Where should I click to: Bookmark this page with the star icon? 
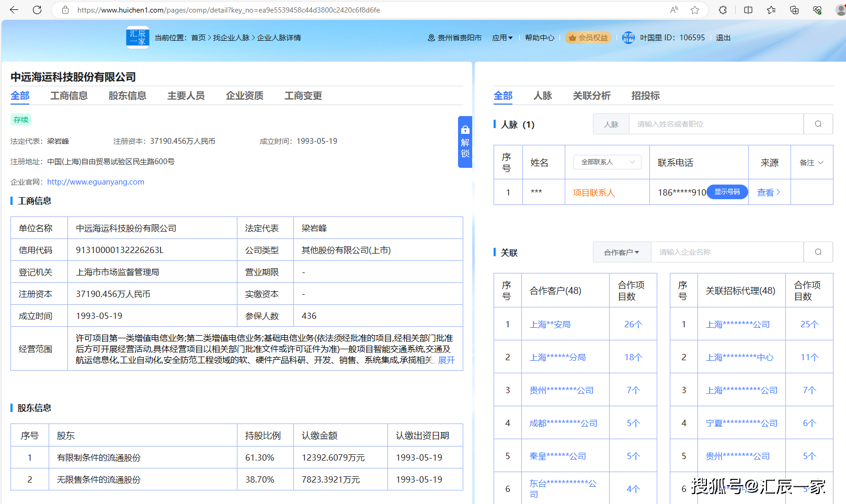[x=695, y=10]
